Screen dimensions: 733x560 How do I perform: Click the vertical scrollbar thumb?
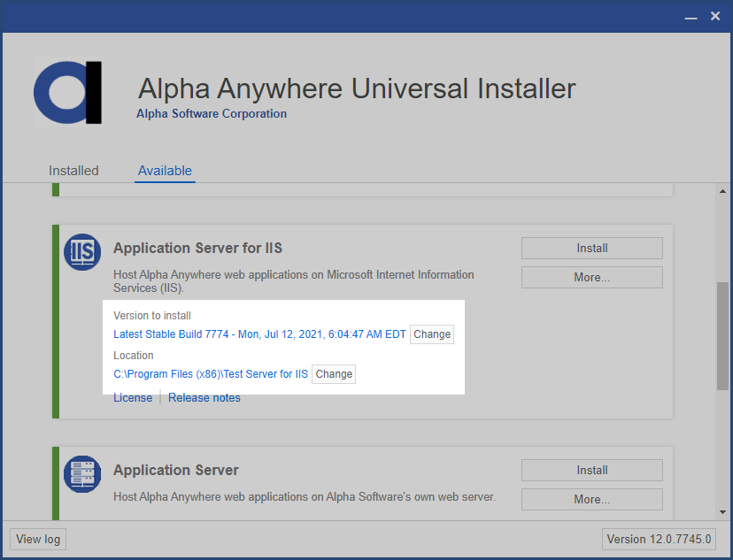722,336
